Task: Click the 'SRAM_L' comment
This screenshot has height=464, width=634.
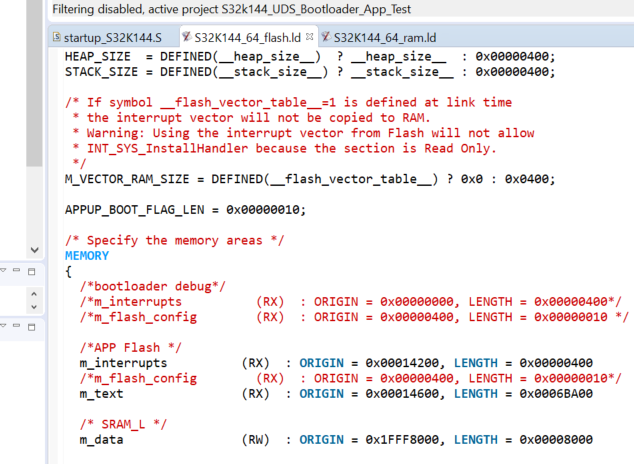Action: click(123, 425)
